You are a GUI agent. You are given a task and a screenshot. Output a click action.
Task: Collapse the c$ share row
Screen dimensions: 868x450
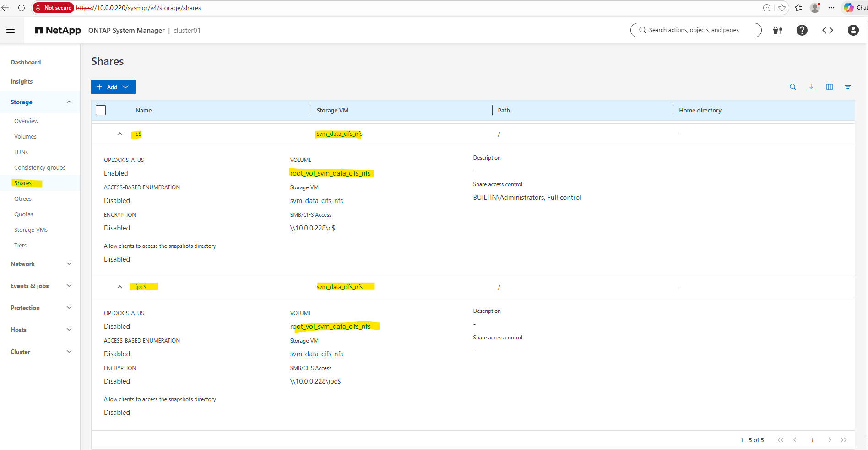(x=120, y=134)
